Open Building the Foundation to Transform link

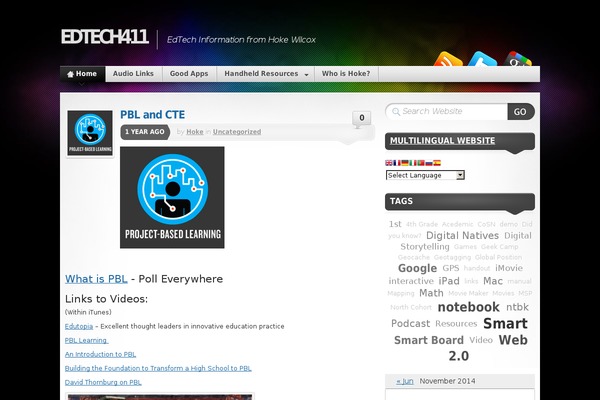(158, 368)
